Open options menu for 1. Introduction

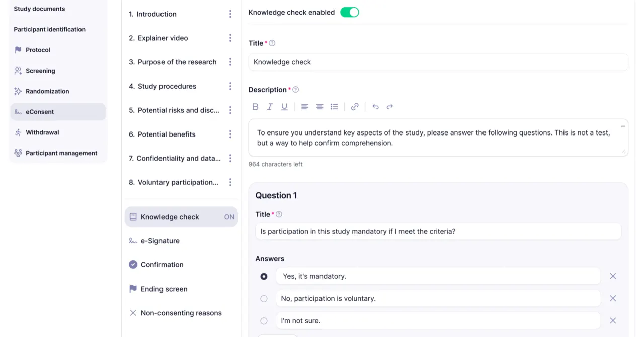tap(230, 14)
